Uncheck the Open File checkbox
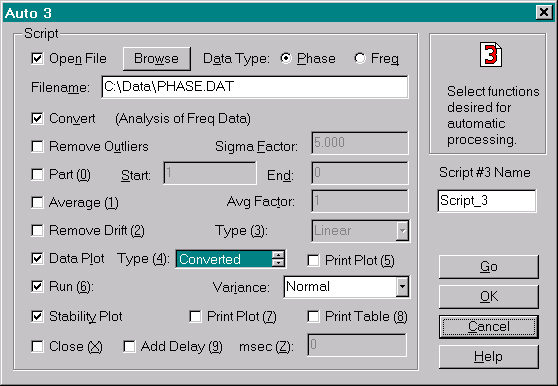The width and height of the screenshot is (558, 386). pyautogui.click(x=37, y=58)
